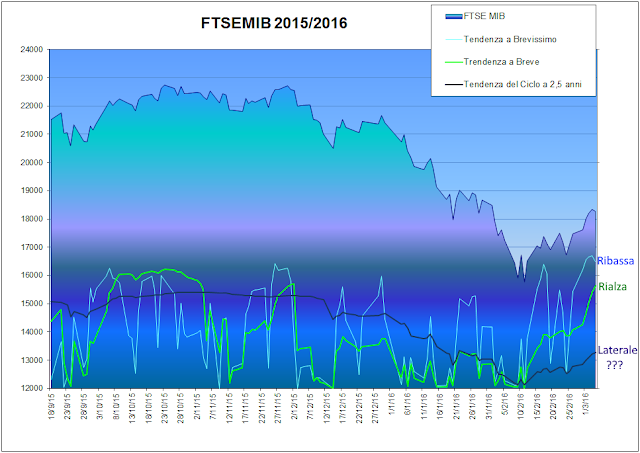Viewport: 640px width, 453px height.
Task: Click the green legend line for Trendenza a Breve
Action: point(454,62)
